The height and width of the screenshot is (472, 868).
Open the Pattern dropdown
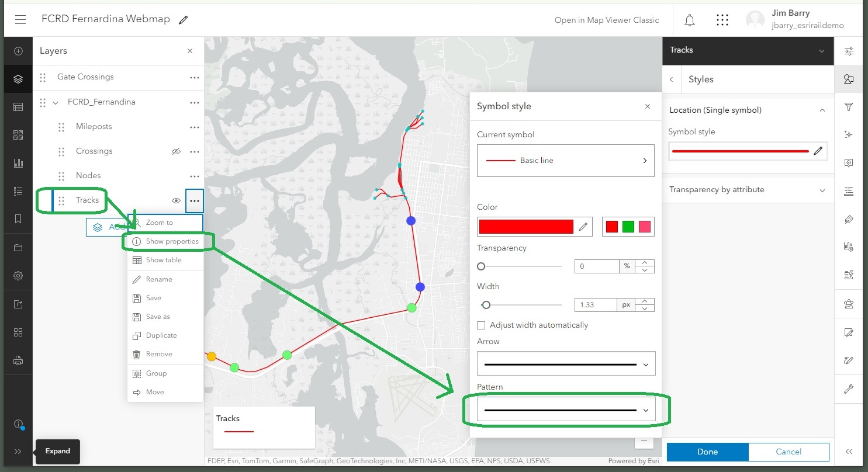pyautogui.click(x=565, y=409)
